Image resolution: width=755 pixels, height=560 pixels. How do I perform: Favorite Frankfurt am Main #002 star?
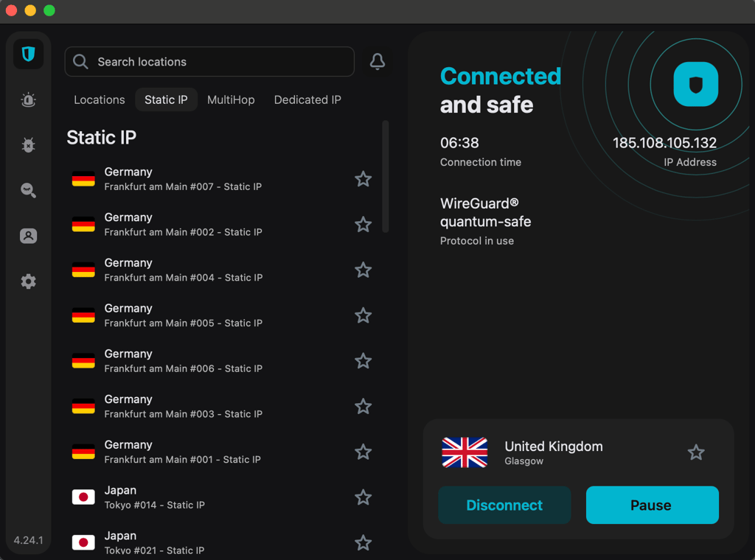coord(363,224)
